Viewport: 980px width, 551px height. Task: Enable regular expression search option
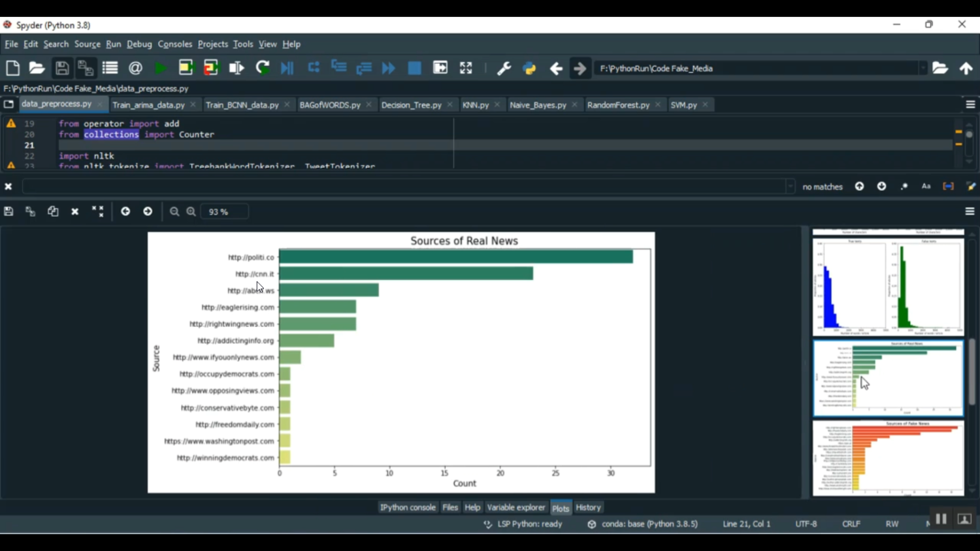pyautogui.click(x=904, y=187)
